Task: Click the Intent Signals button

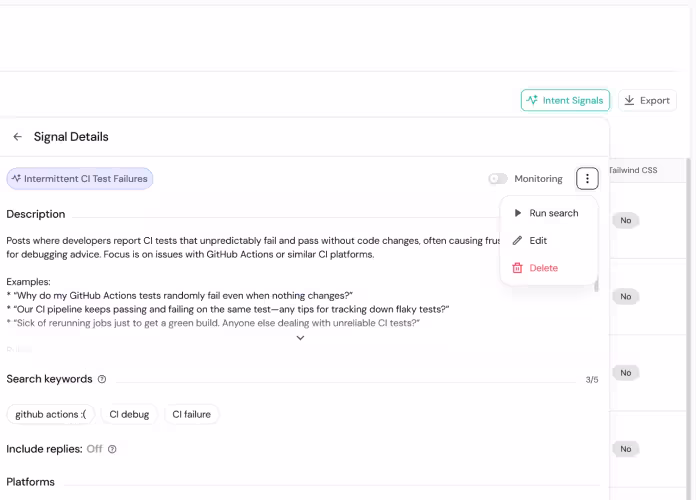Action: coord(565,100)
